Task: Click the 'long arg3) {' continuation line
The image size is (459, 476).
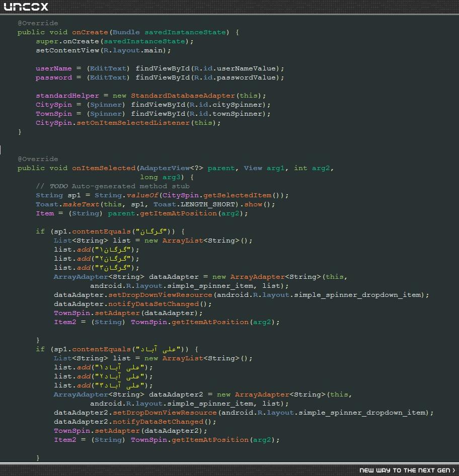Action: 167,177
